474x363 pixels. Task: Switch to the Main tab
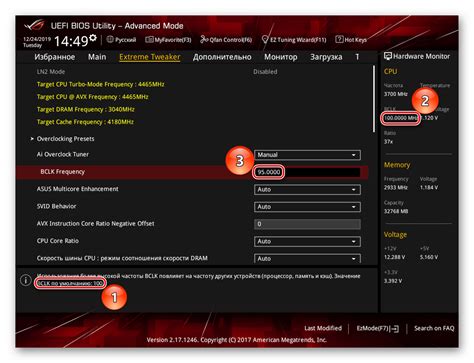pyautogui.click(x=97, y=57)
